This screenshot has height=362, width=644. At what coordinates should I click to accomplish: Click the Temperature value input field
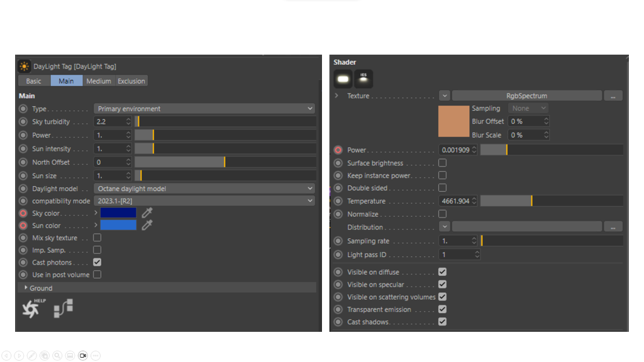click(454, 201)
